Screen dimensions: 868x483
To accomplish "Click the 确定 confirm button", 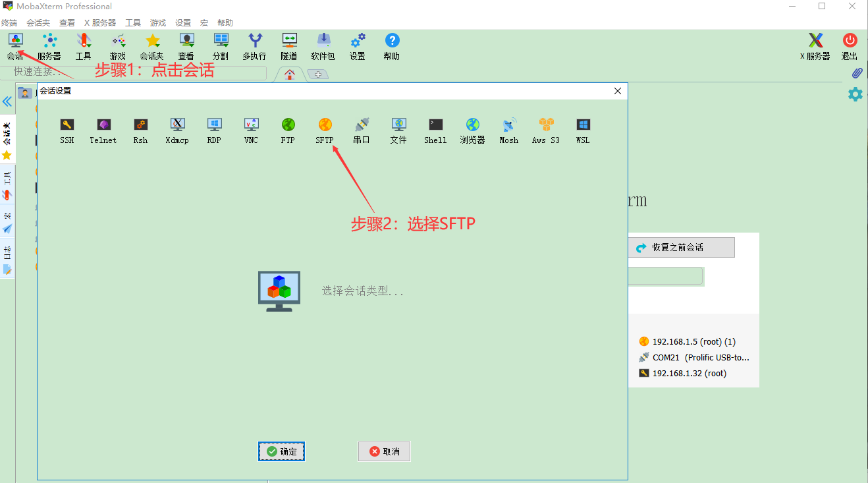I will pyautogui.click(x=281, y=451).
